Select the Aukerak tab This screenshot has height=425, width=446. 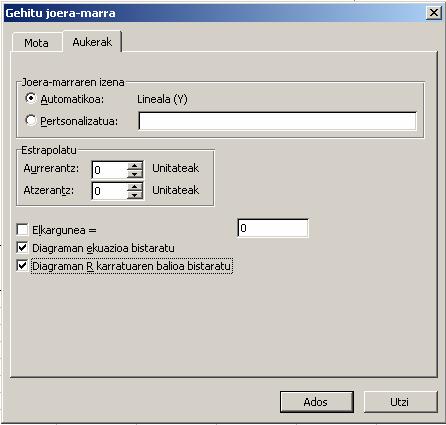click(x=92, y=42)
